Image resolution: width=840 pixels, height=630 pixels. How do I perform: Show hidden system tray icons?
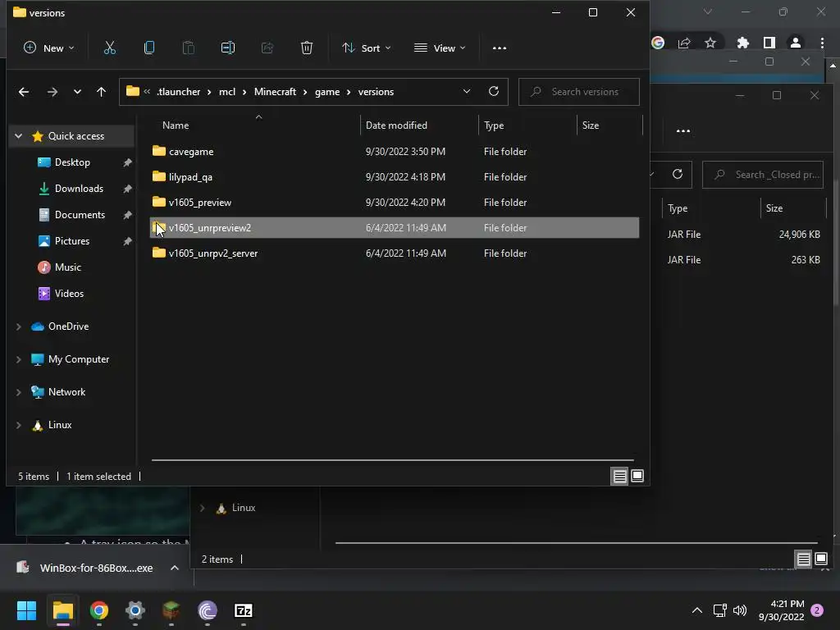[x=696, y=610]
